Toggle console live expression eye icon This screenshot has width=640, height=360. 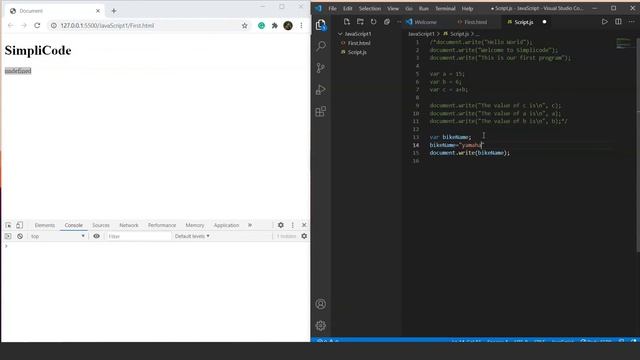click(96, 236)
